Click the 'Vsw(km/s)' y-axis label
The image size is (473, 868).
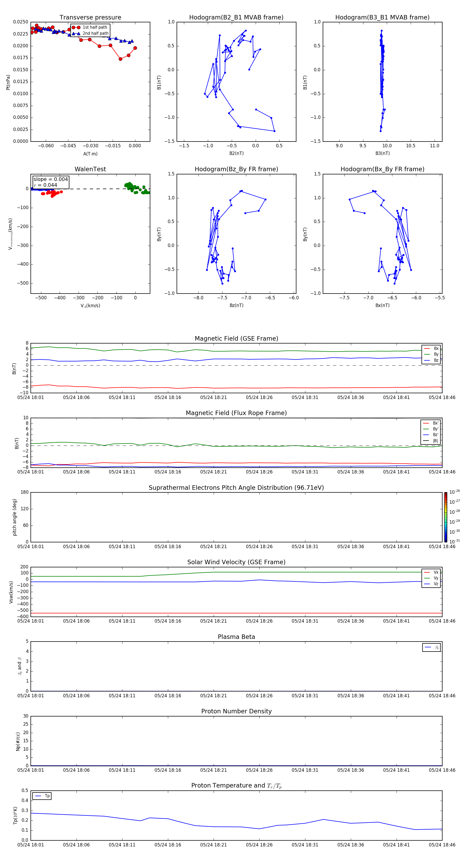(x=11, y=592)
